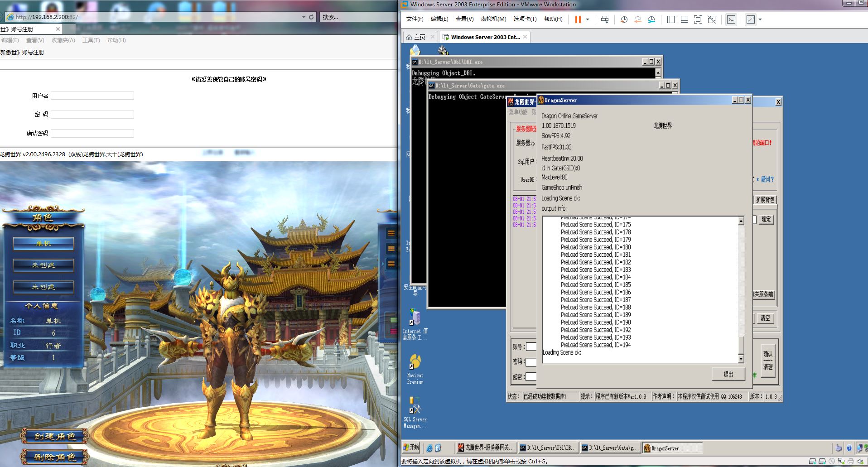
Task: Open the VMware console view icon
Action: [x=731, y=19]
